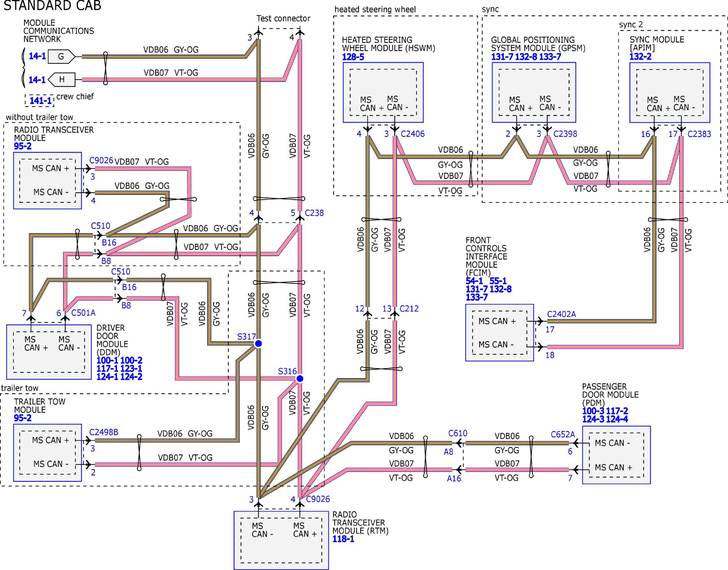Viewport: 728px width, 570px height.
Task: Click the C610 inline connector label
Action: (458, 433)
